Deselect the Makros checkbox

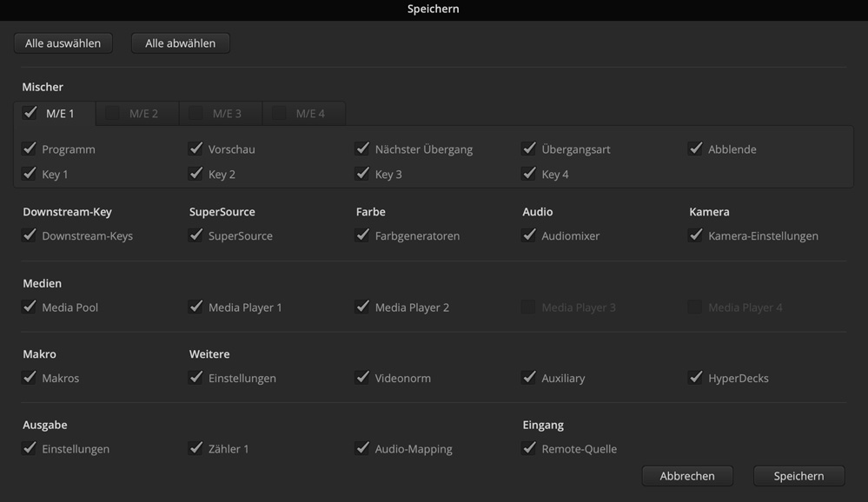pyautogui.click(x=30, y=378)
